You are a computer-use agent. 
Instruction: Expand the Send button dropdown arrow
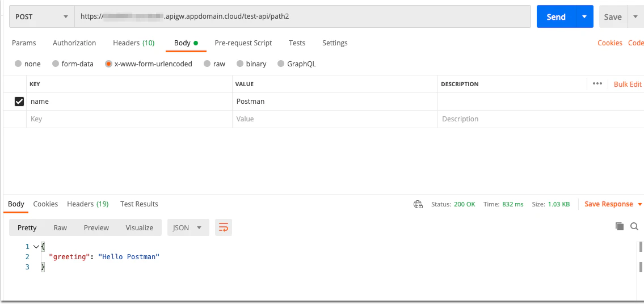tap(584, 17)
